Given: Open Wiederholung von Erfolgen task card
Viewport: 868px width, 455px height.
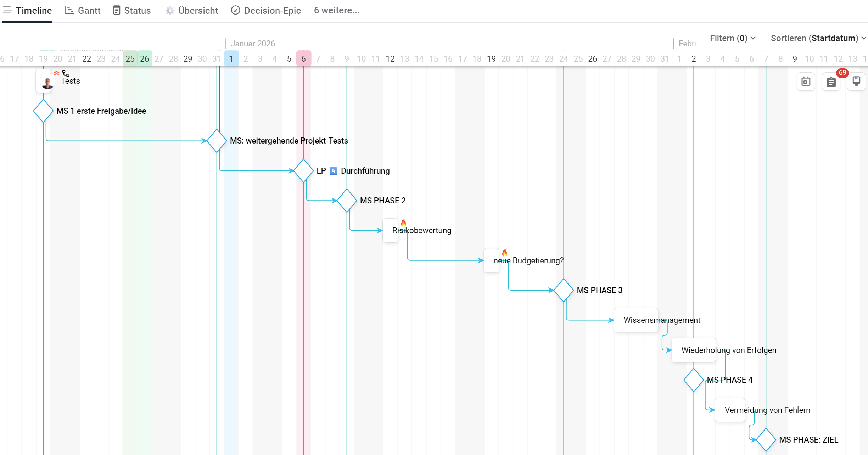Looking at the screenshot, I should point(694,350).
